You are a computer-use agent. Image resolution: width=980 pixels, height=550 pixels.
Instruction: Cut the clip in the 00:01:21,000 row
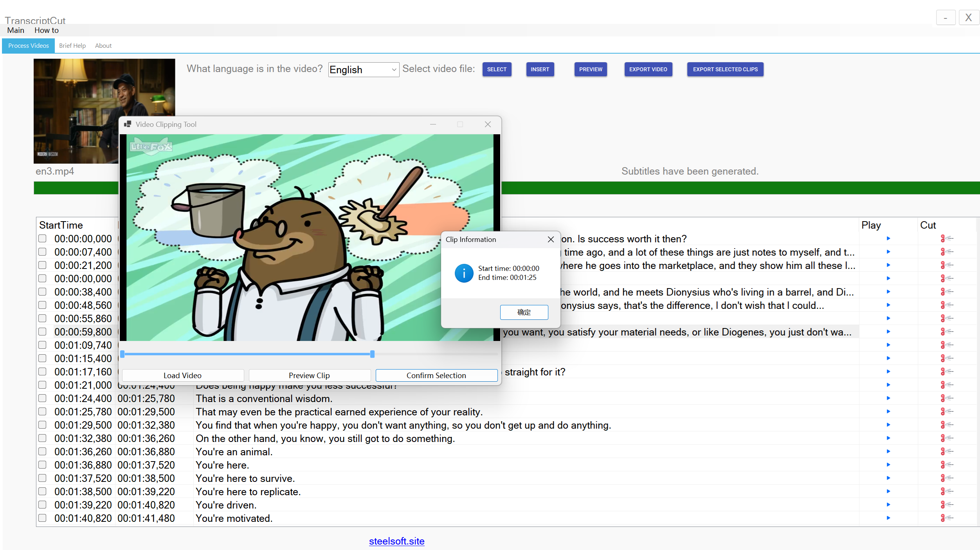tap(947, 385)
